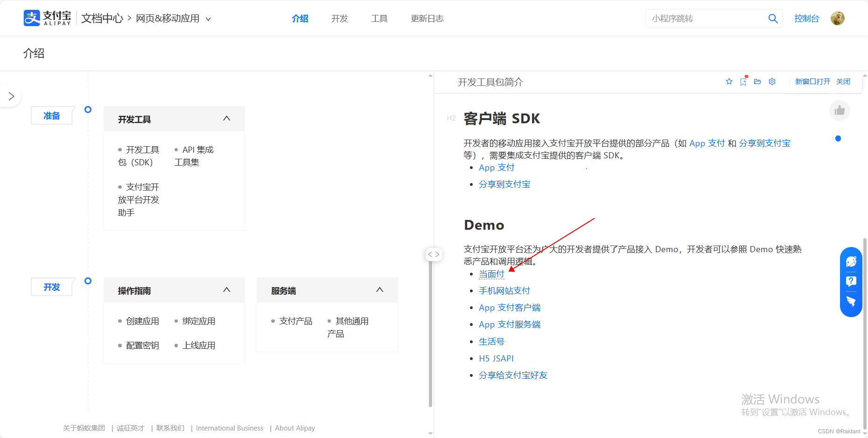Switch to the 开发 tab
Screen dimensions: 868x438
pyautogui.click(x=340, y=19)
